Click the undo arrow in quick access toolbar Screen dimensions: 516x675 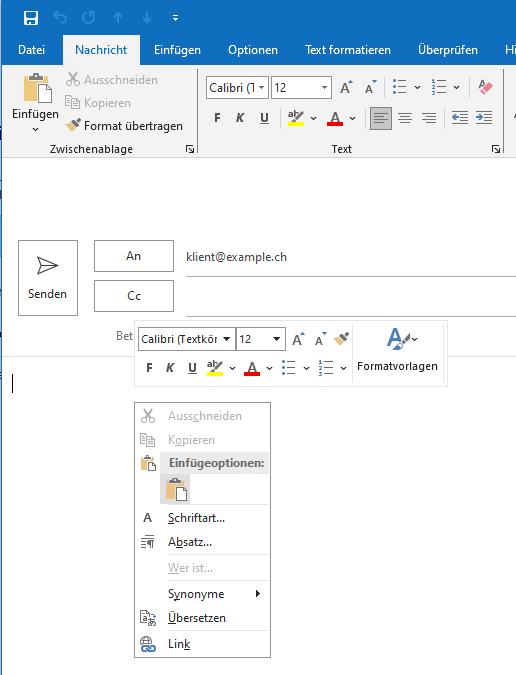pos(60,18)
